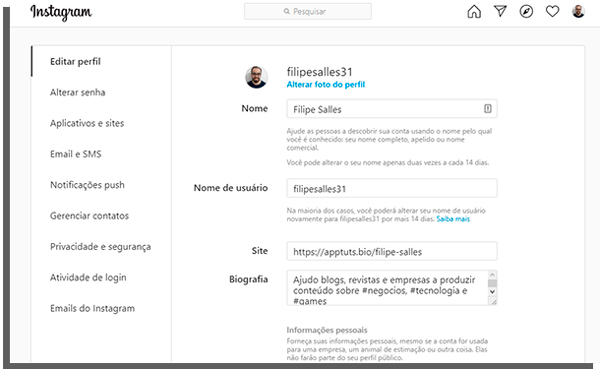
Task: Open the Activity heart icon
Action: (x=552, y=11)
